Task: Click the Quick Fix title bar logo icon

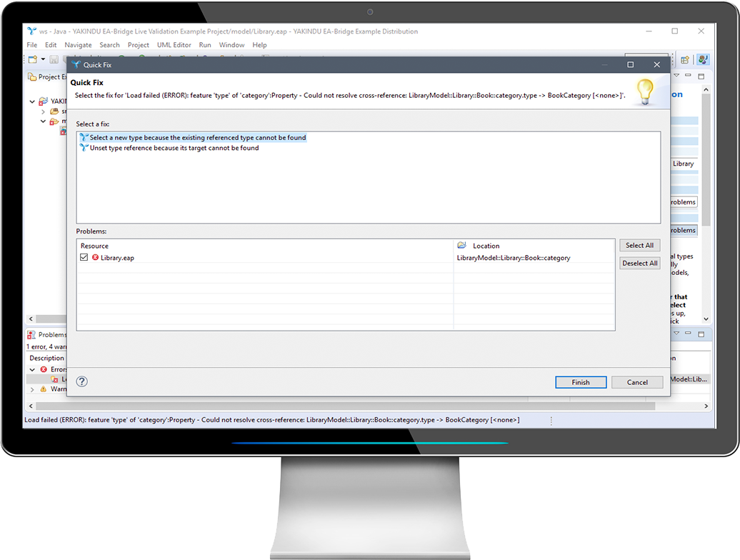Action: click(76, 64)
